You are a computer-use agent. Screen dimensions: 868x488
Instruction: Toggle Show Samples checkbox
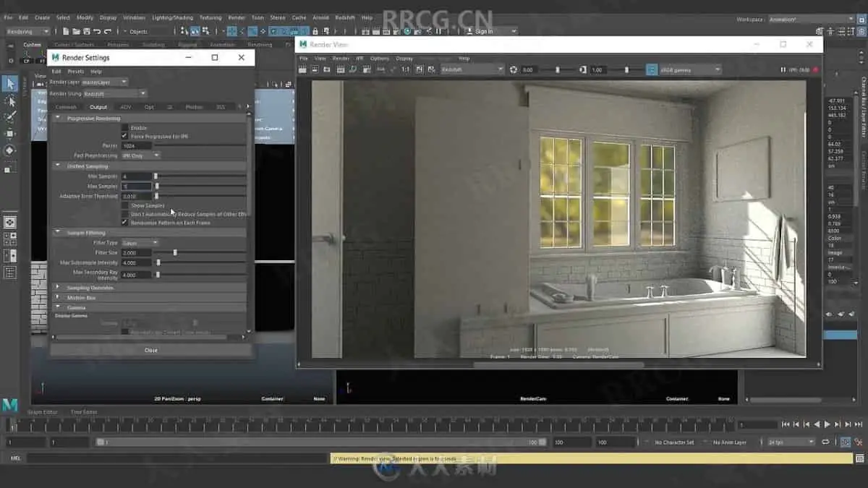point(124,205)
